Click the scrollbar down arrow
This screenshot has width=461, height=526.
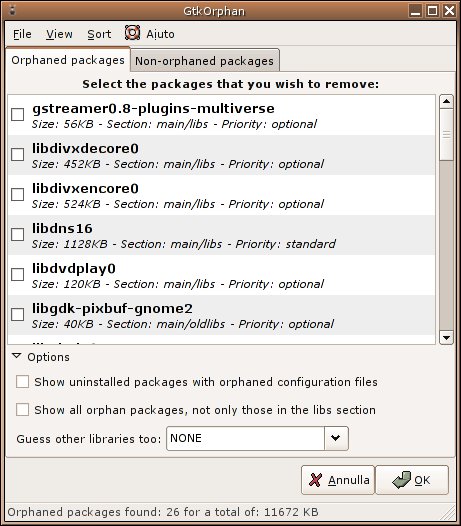click(x=446, y=337)
